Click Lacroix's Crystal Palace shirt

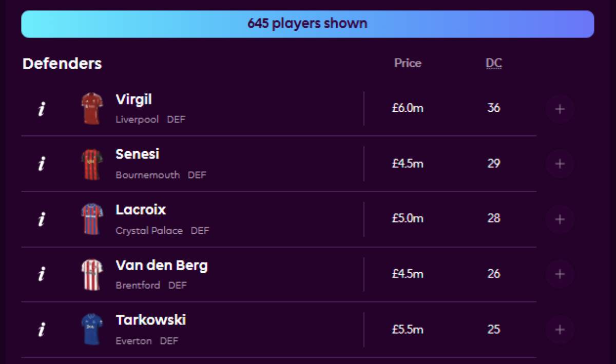point(92,219)
